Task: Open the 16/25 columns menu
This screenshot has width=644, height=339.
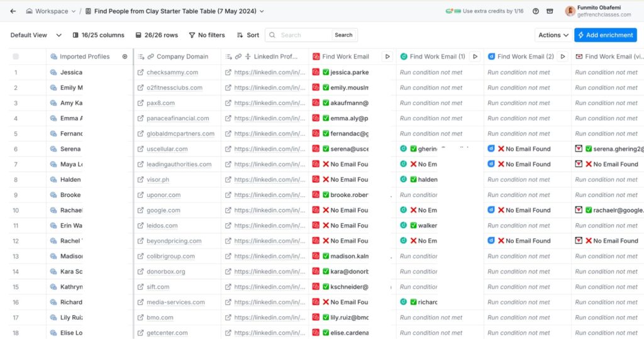Action: click(x=98, y=35)
